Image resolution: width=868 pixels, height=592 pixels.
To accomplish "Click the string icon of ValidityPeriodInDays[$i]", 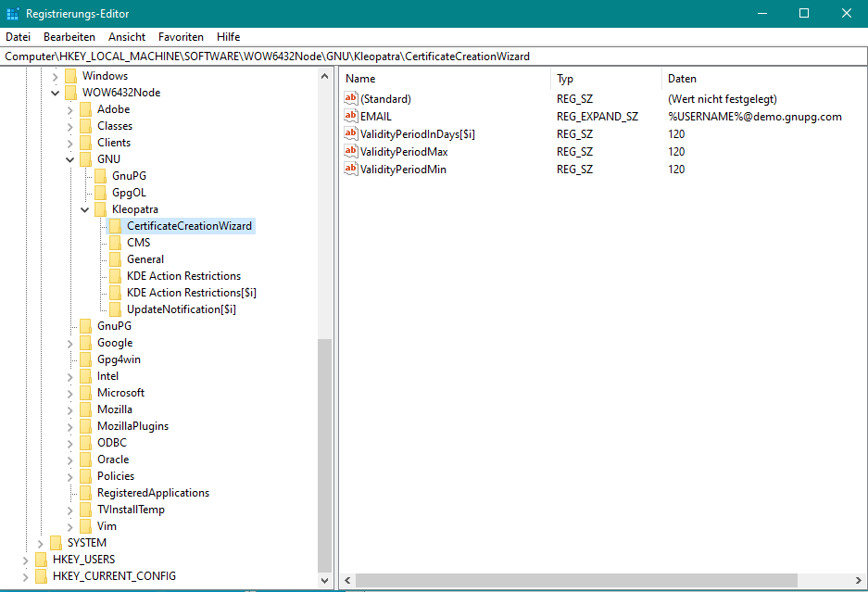I will [351, 134].
